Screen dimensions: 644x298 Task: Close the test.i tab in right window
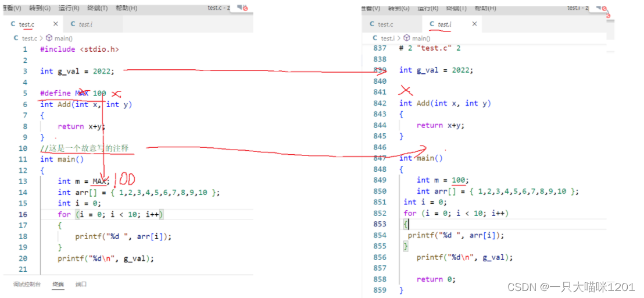pos(474,24)
